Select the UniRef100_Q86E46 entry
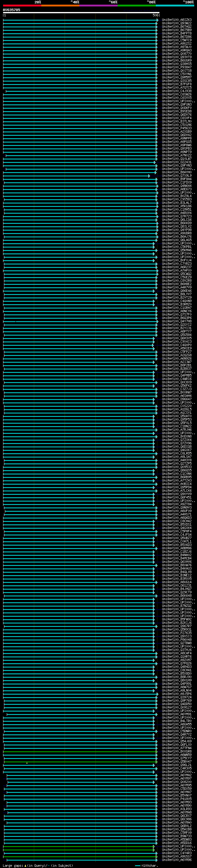Viewport: 197px width, 868px height. tap(177, 291)
